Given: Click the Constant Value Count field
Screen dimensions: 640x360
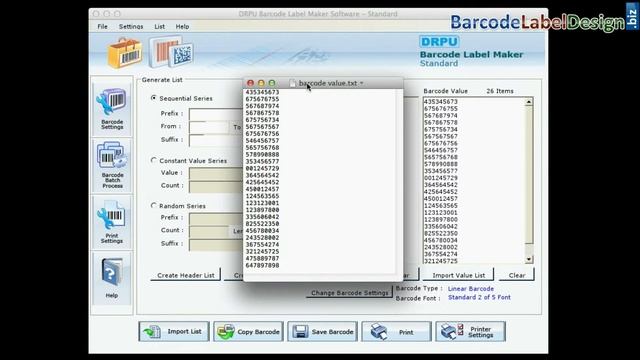Looking at the screenshot, I should 216,186.
